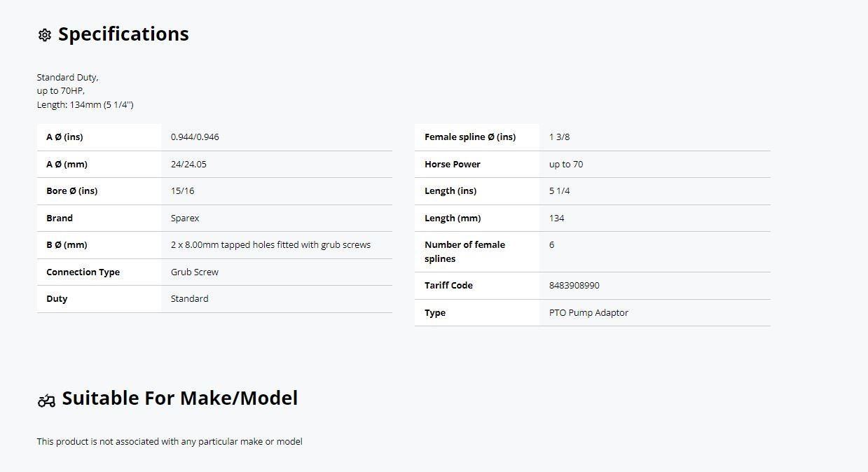Viewport: 868px width, 472px height.
Task: Click the Horse Power value up to 70
Action: (x=566, y=164)
